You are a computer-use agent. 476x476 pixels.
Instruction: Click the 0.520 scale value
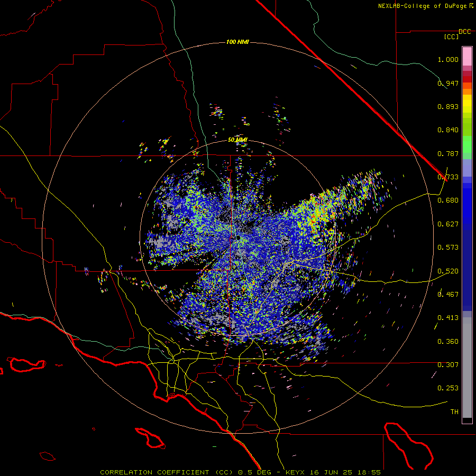[448, 271]
